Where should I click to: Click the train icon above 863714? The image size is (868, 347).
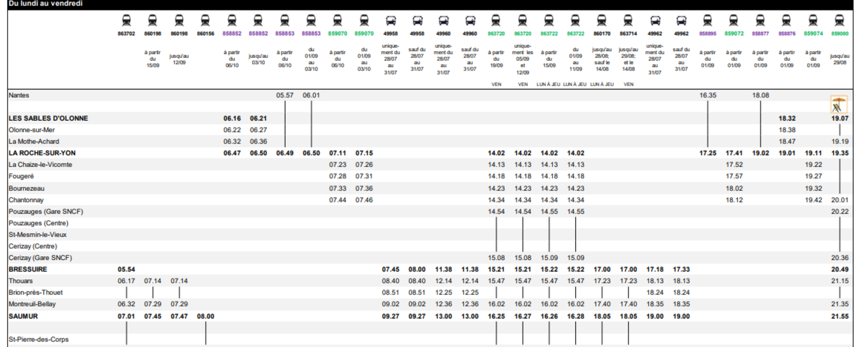click(628, 20)
